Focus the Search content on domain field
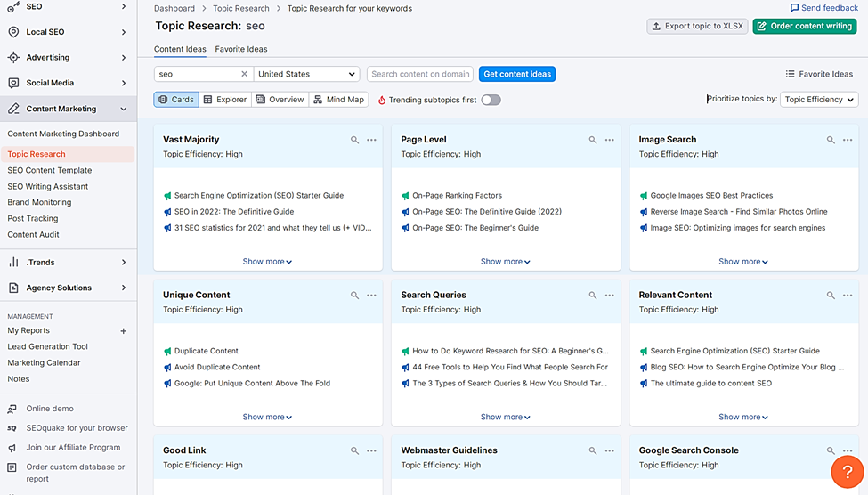Viewport: 868px width, 495px height. pyautogui.click(x=420, y=74)
